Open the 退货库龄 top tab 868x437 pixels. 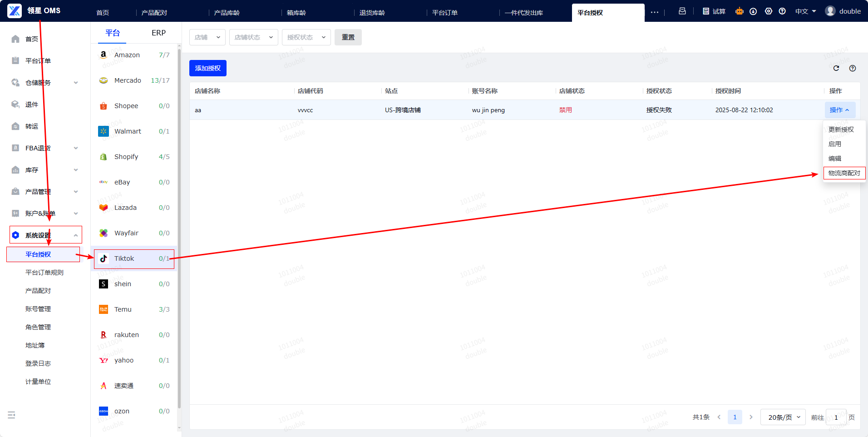click(372, 13)
